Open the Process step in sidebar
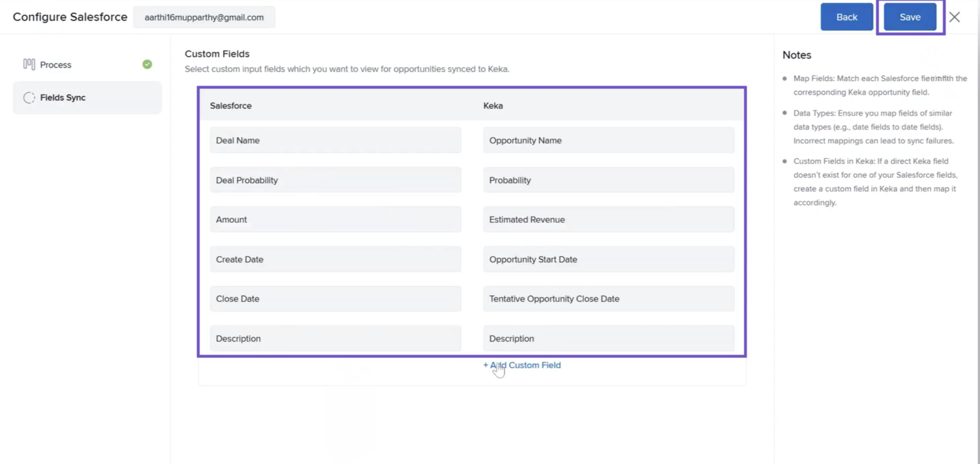Screen dimensions: 980x464 pos(55,65)
